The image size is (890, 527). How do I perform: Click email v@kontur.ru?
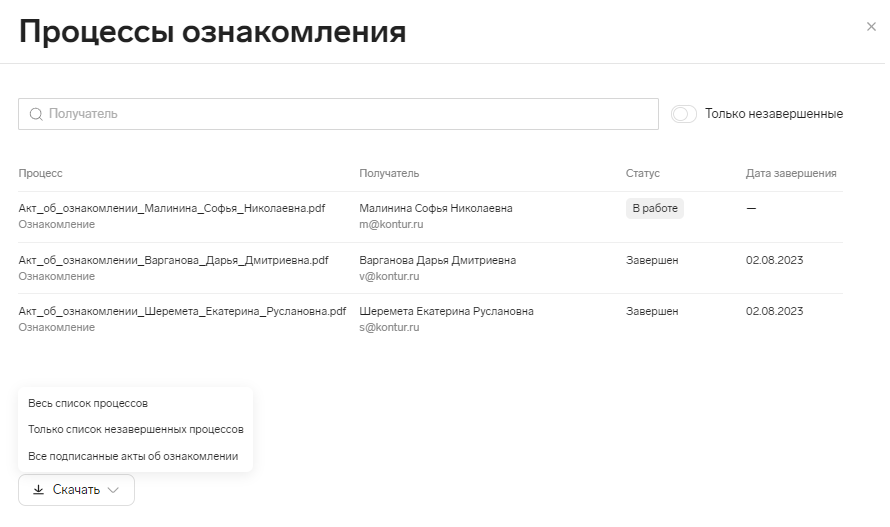(389, 276)
